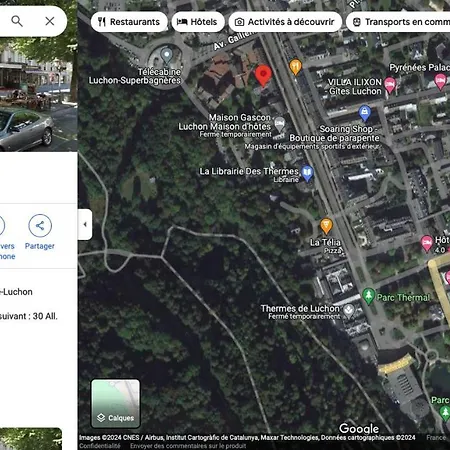450x450 pixels.
Task: Click the Confidentialité link
Action: coord(100,446)
